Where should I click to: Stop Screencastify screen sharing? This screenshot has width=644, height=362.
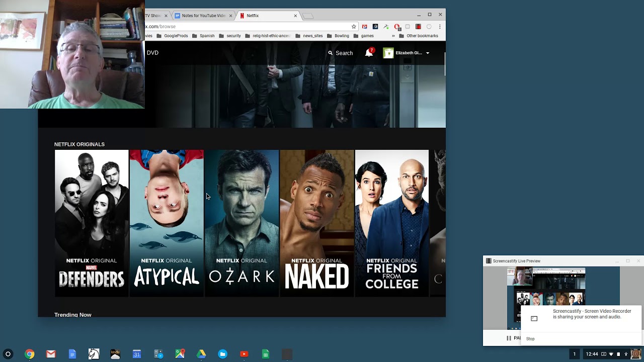point(530,339)
